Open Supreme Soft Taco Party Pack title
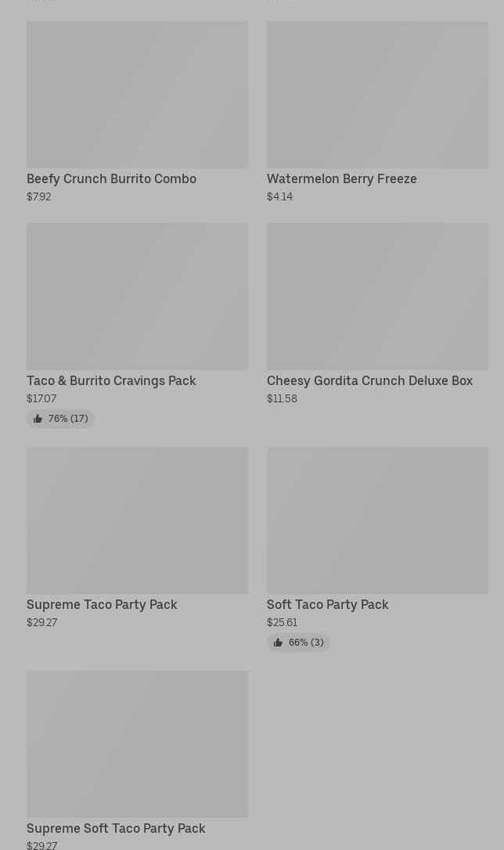Screen dimensions: 504x850 116,828
